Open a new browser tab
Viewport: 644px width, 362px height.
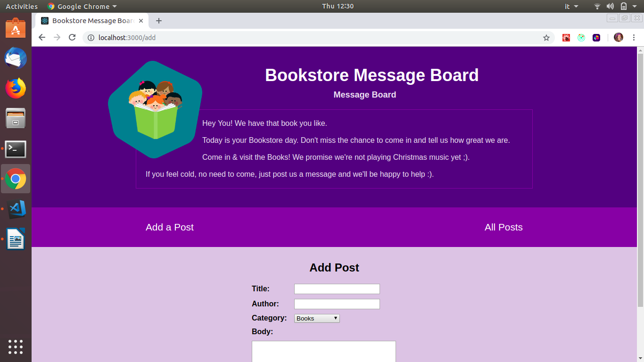pyautogui.click(x=159, y=21)
